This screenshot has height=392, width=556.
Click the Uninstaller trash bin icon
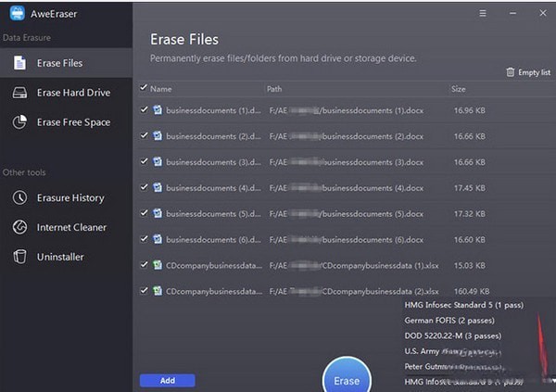pos(19,257)
